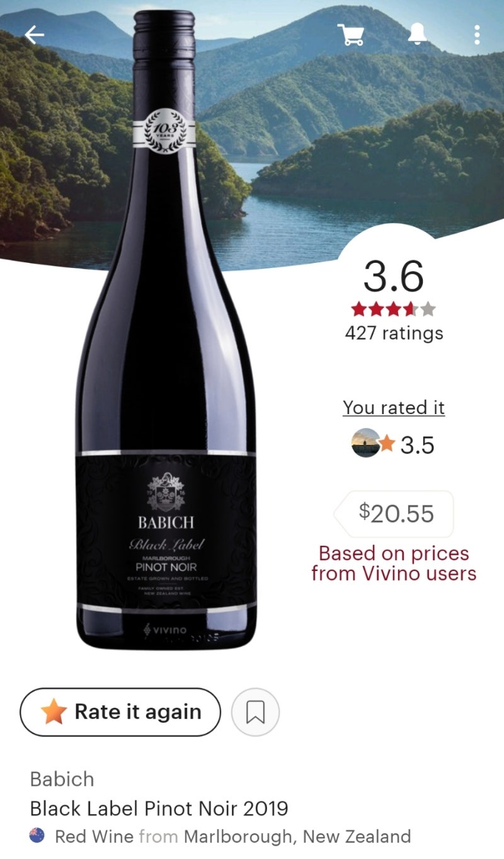Tap the Rate it again button

120,712
